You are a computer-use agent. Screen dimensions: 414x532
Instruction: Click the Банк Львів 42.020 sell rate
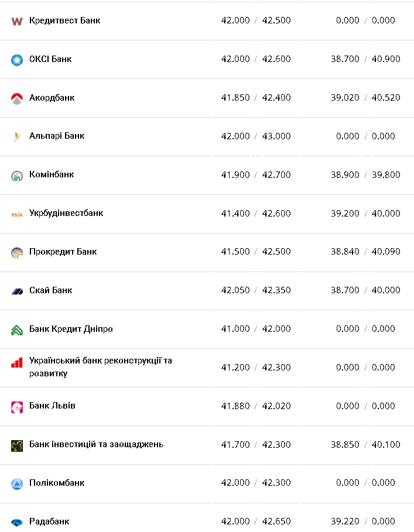pos(276,406)
